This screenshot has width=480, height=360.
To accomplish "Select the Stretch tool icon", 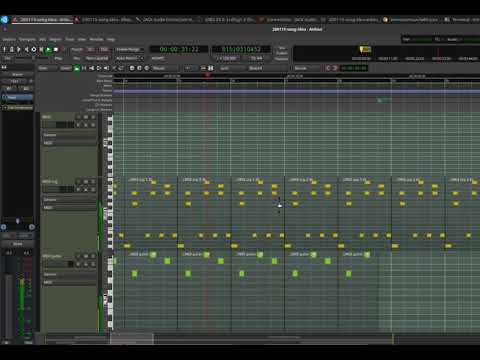I will pos(99,68).
